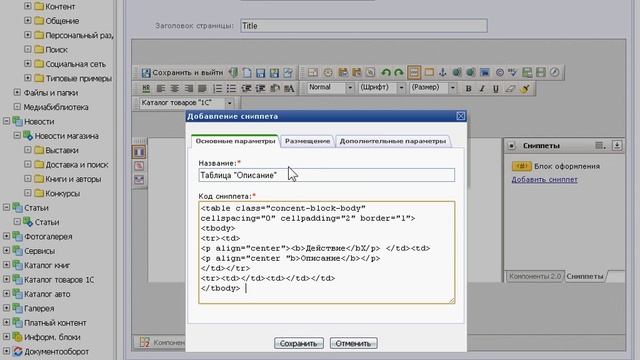640x360 pixels.
Task: Click the Save and exit toolbar button
Action: [182, 73]
